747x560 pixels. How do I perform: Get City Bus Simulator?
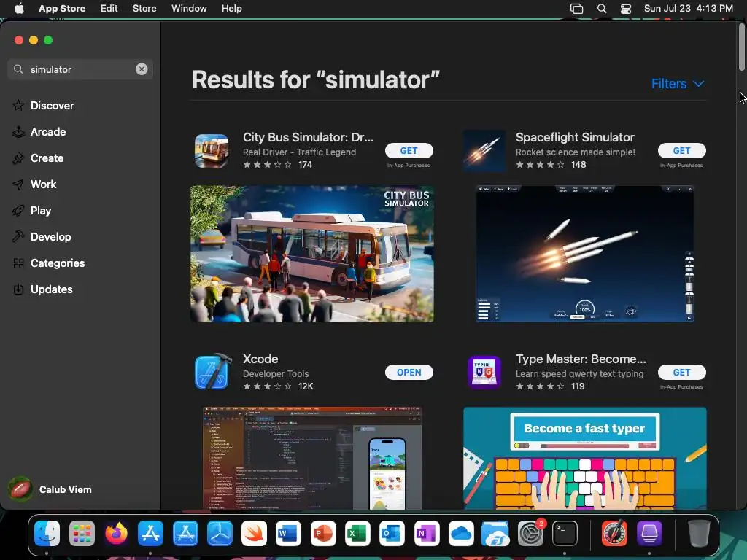(409, 150)
